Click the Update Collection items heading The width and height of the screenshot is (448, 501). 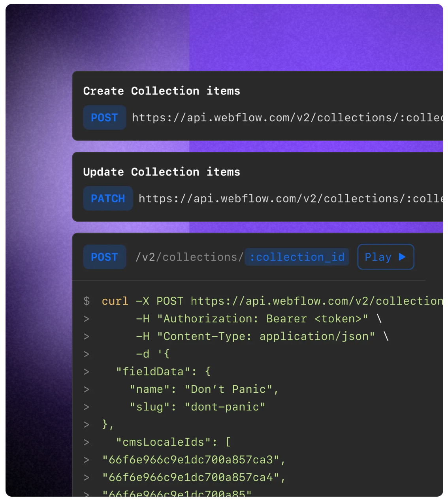pyautogui.click(x=162, y=172)
